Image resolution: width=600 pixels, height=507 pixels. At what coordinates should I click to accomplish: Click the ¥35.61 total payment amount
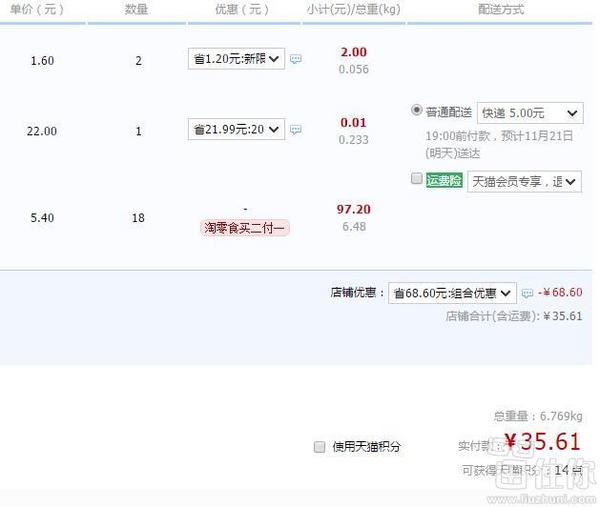pos(542,442)
